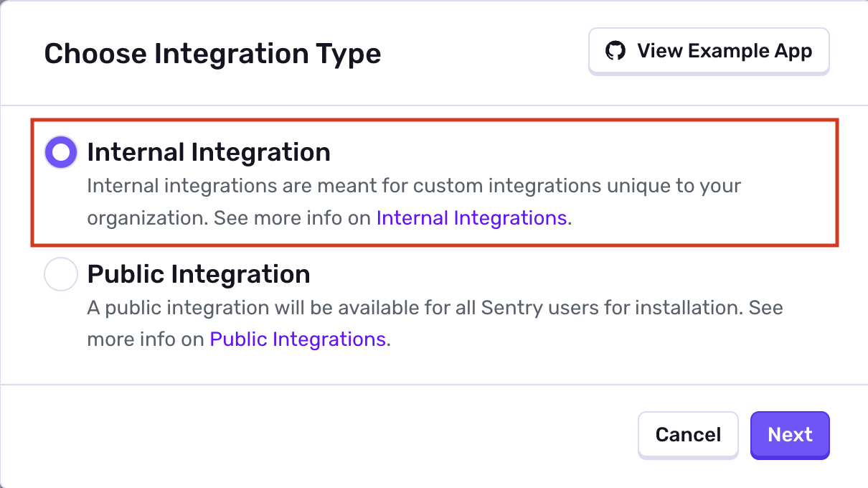Viewport: 868px width, 488px height.
Task: Click the Internal Integration label text
Action: [x=208, y=151]
